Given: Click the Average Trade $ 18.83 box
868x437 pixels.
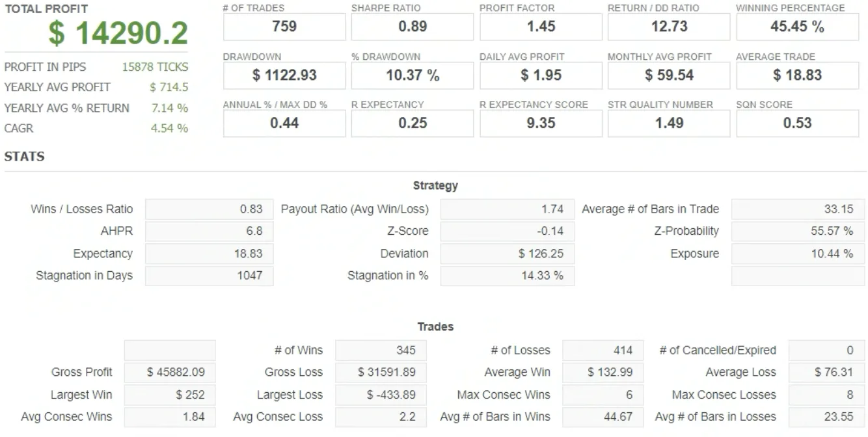Looking at the screenshot, I should tap(797, 75).
